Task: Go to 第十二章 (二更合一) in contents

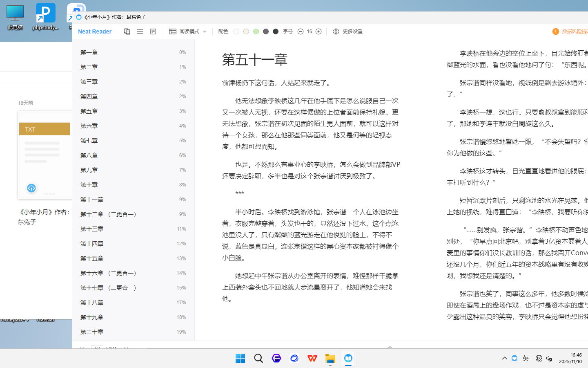Action: pos(108,214)
